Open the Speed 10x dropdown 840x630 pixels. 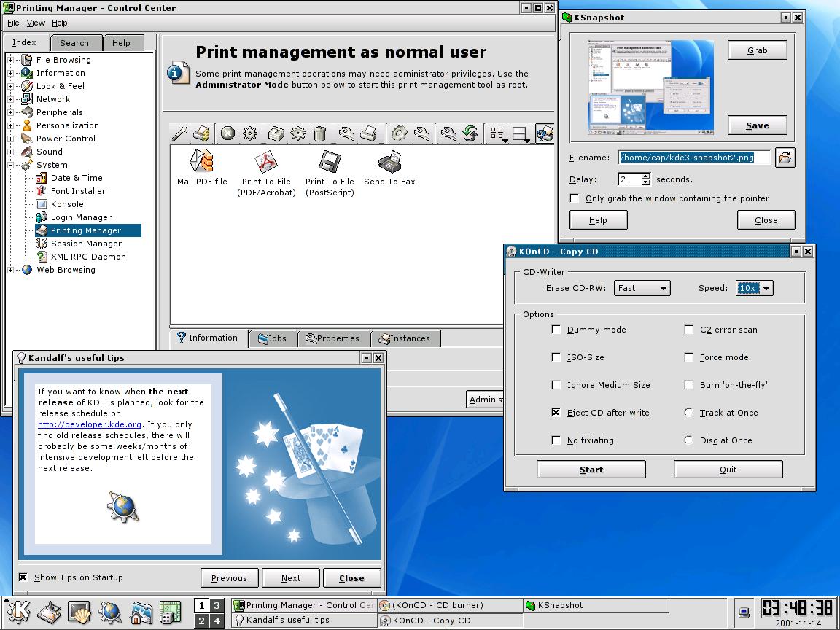click(755, 288)
